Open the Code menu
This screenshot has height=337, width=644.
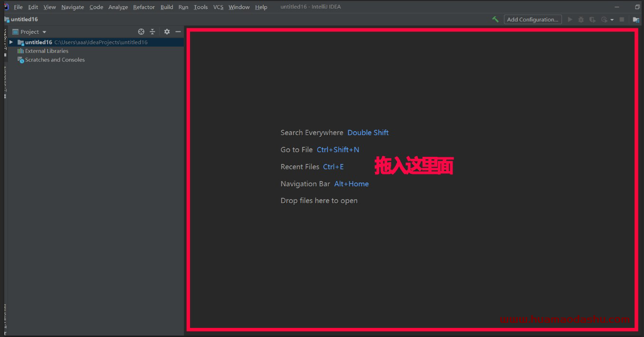pyautogui.click(x=96, y=7)
